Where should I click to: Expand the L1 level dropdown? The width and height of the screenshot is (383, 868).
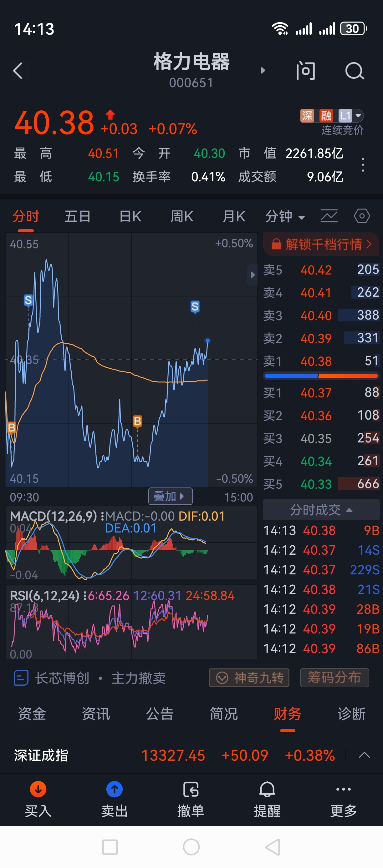coord(351,116)
